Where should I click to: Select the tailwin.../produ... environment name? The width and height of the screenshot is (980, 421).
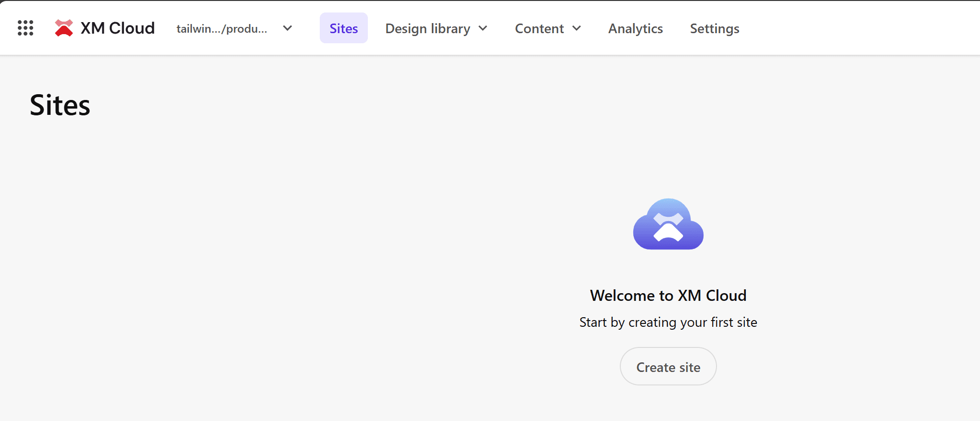[222, 29]
